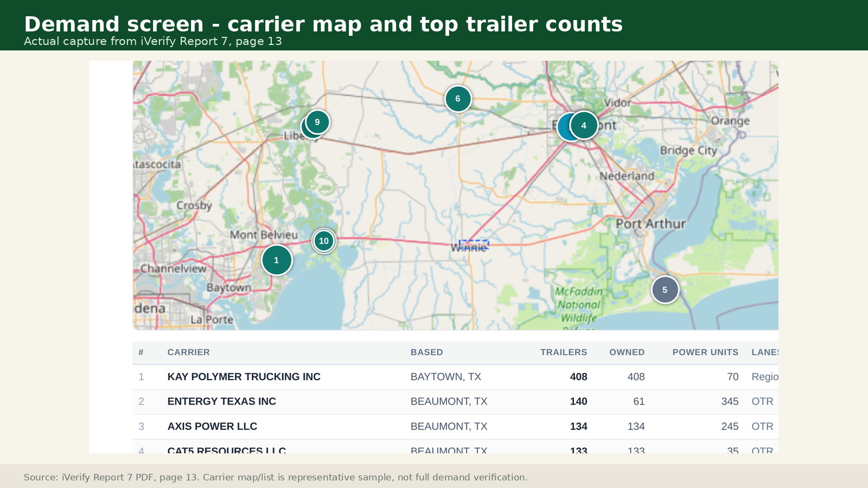Screen dimensions: 868x488
Task: Click BAYTOWN, TX in the Based column
Action: [446, 377]
